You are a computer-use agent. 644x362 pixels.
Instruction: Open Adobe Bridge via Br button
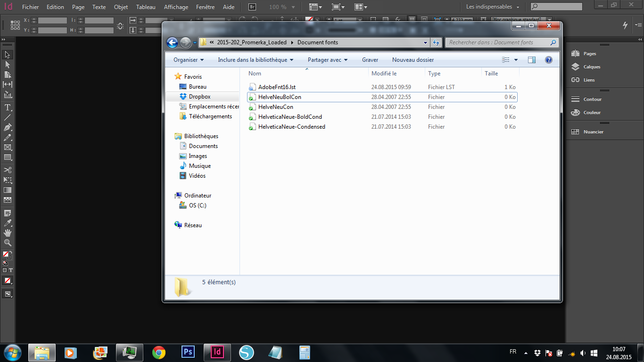[x=252, y=7]
